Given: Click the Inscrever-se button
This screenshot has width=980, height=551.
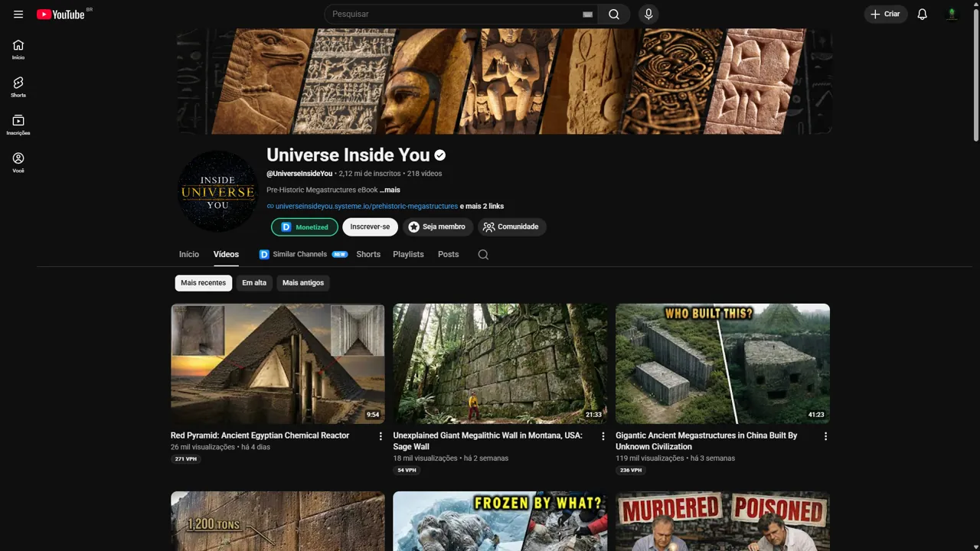Looking at the screenshot, I should (x=370, y=227).
